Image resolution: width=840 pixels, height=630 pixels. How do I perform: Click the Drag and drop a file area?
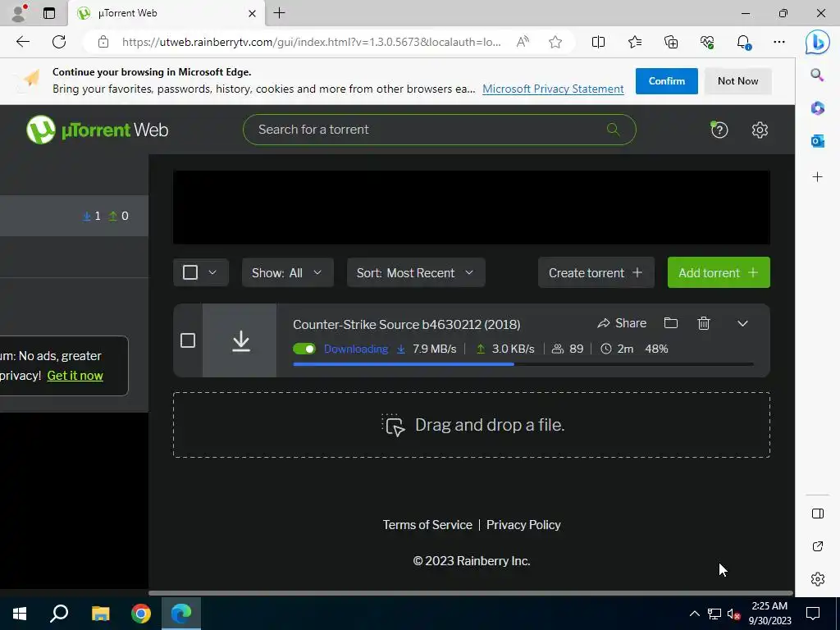pyautogui.click(x=472, y=425)
